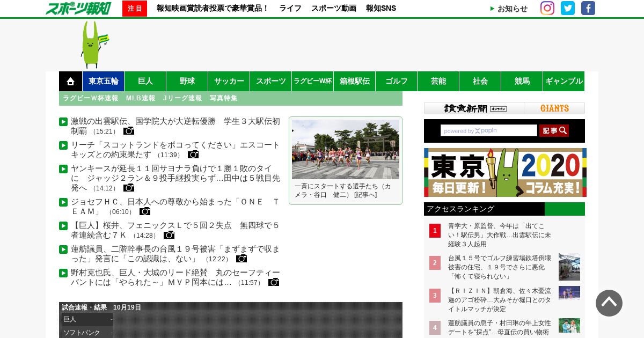644x338 pixels.
Task: Click camera icon beside 野村克也氏 headline
Action: pyautogui.click(x=274, y=282)
